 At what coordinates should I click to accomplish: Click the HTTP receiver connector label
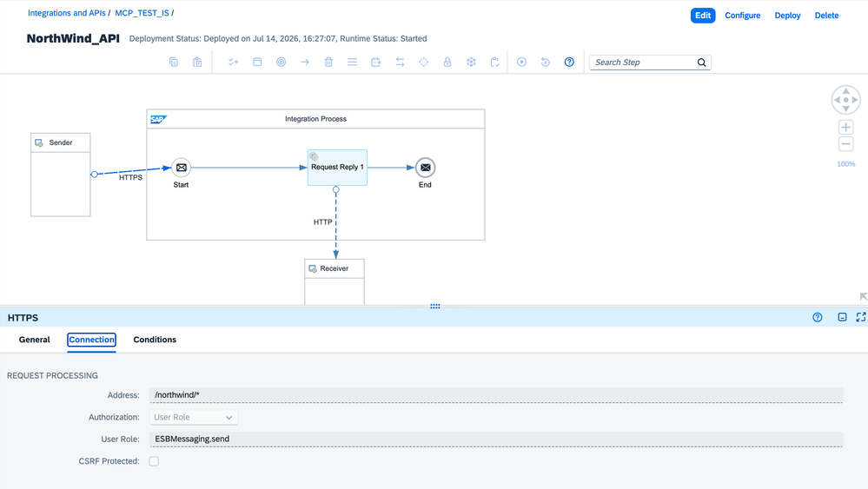(322, 221)
